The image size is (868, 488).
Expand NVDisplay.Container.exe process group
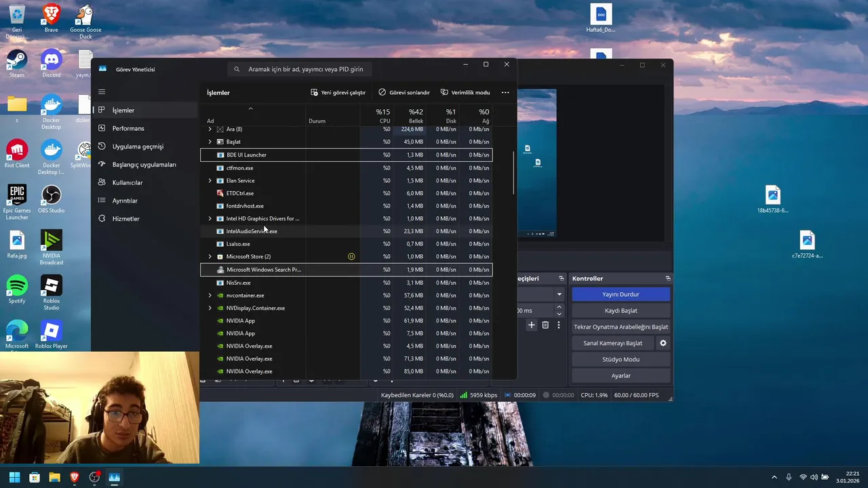click(x=210, y=308)
